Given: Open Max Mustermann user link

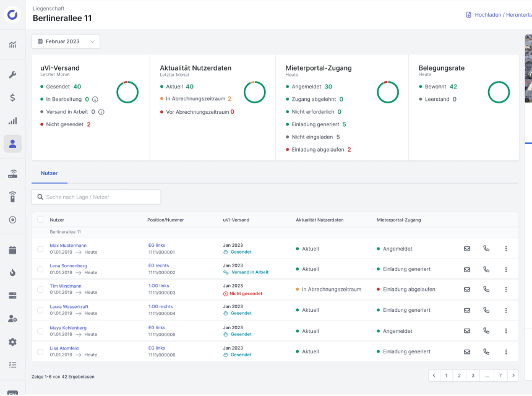Looking at the screenshot, I should [x=68, y=246].
